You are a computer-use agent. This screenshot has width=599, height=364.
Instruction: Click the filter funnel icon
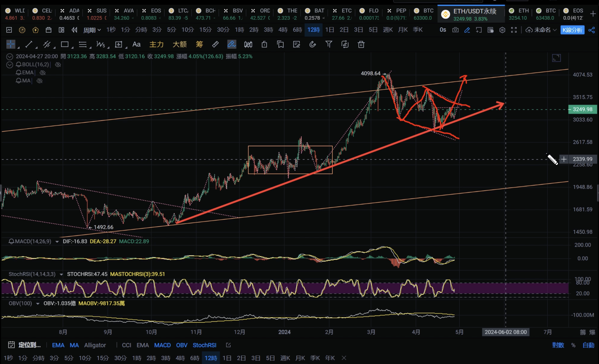click(x=329, y=44)
